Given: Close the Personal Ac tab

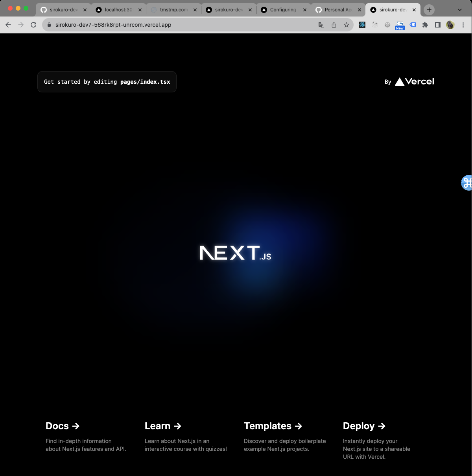Looking at the screenshot, I should click(x=360, y=10).
